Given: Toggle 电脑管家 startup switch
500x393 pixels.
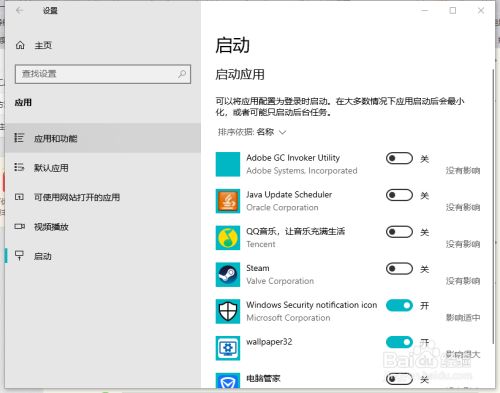Looking at the screenshot, I should [x=399, y=379].
